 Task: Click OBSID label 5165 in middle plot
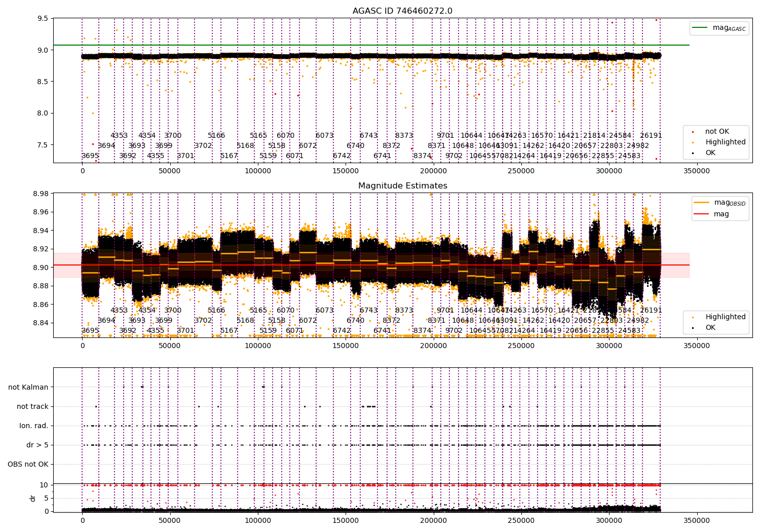pyautogui.click(x=258, y=310)
